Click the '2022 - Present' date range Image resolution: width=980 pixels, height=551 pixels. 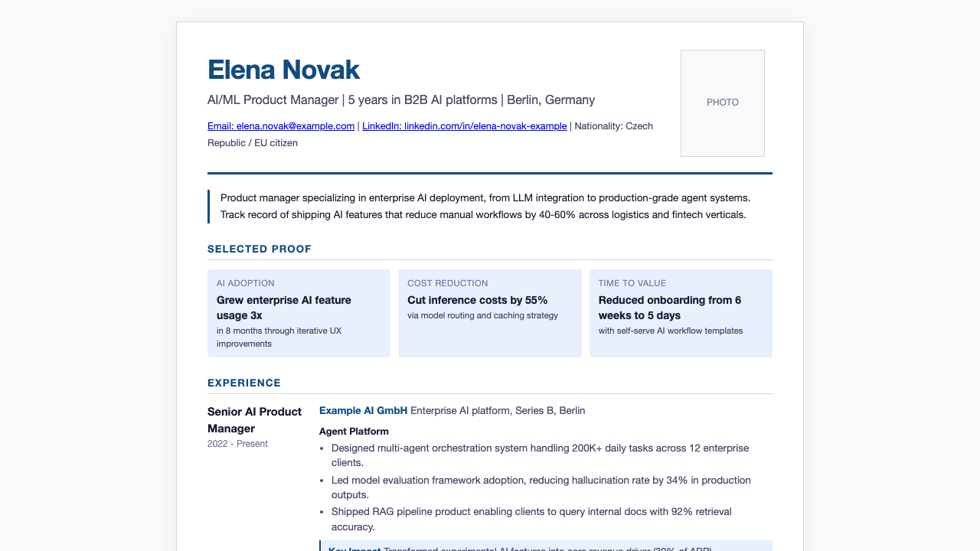[238, 444]
